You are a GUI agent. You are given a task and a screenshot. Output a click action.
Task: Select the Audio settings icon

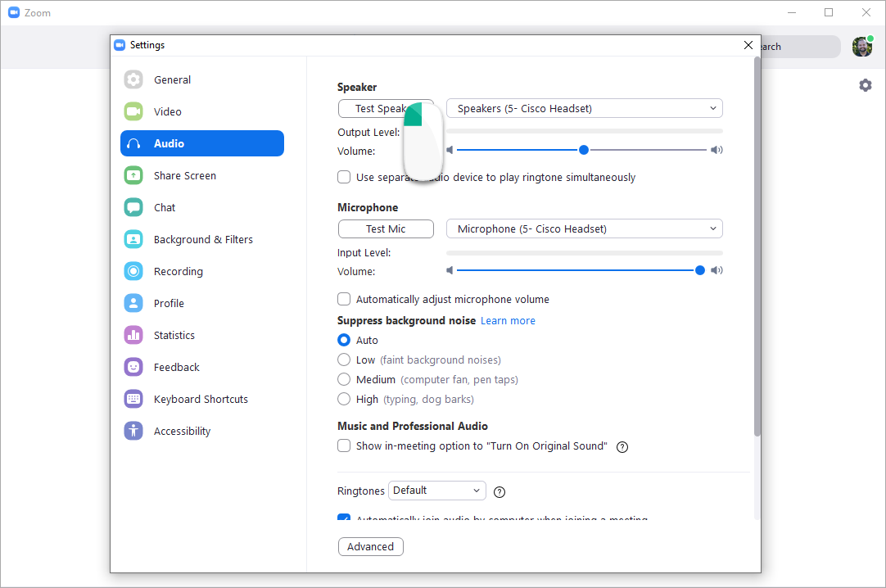133,142
